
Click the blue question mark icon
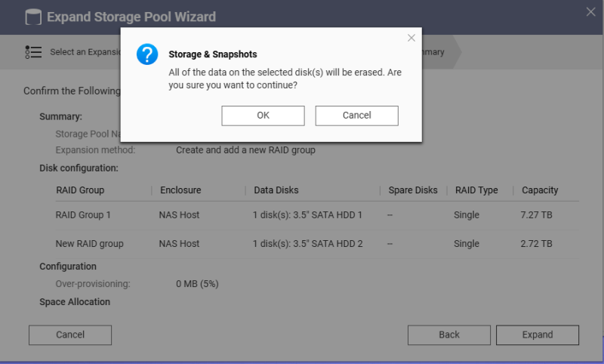point(147,55)
